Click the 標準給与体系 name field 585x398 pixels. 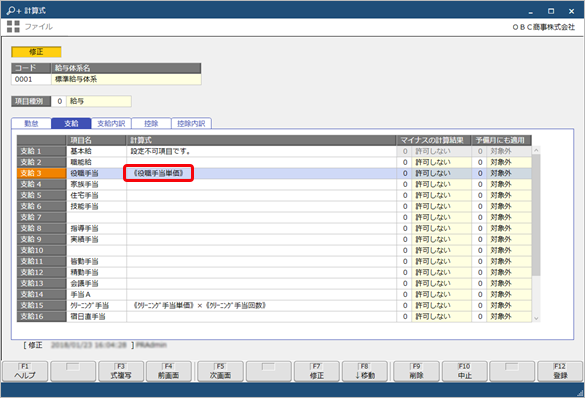point(126,79)
